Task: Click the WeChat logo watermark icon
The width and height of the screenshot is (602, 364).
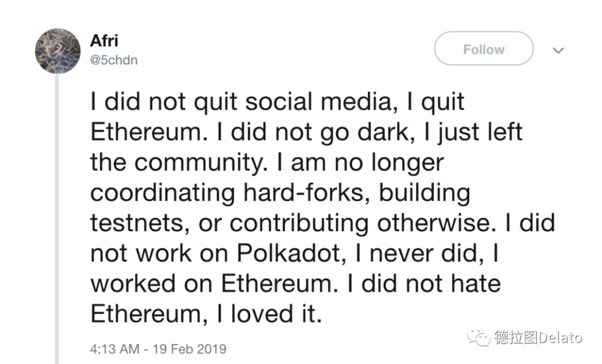Action: [478, 337]
